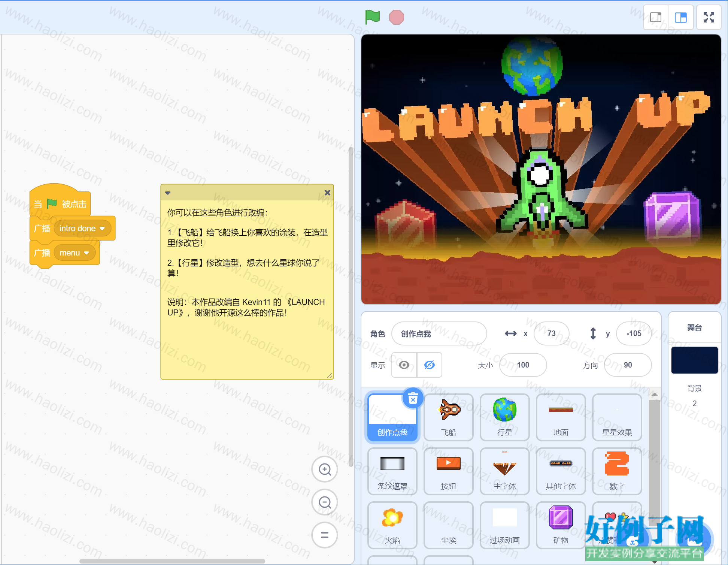Image resolution: width=728 pixels, height=565 pixels.
Task: Select the 主字体 sprite
Action: point(505,471)
